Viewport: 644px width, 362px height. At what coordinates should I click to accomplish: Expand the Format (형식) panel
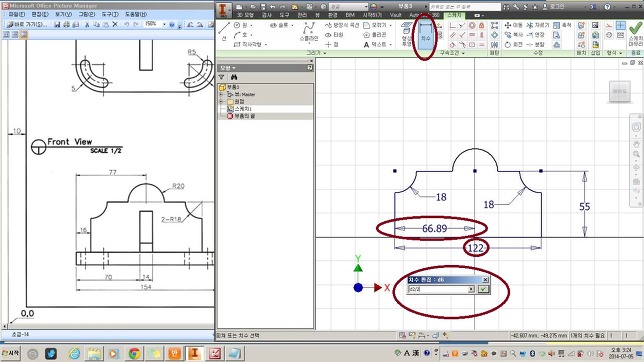(x=614, y=53)
